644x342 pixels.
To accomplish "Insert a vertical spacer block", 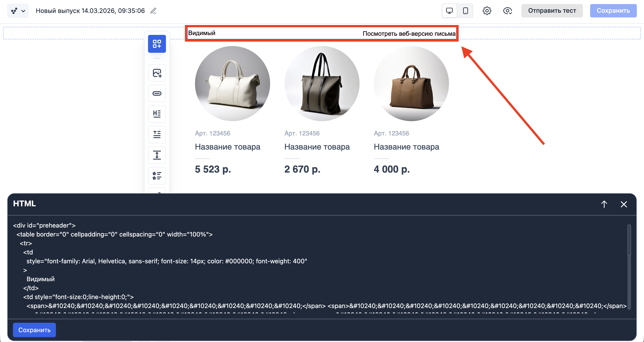I will 157,155.
